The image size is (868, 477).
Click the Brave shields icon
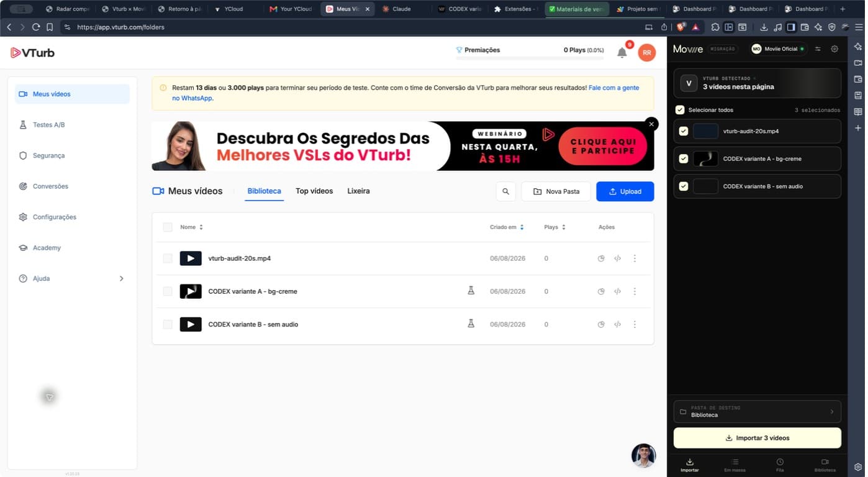(x=680, y=27)
